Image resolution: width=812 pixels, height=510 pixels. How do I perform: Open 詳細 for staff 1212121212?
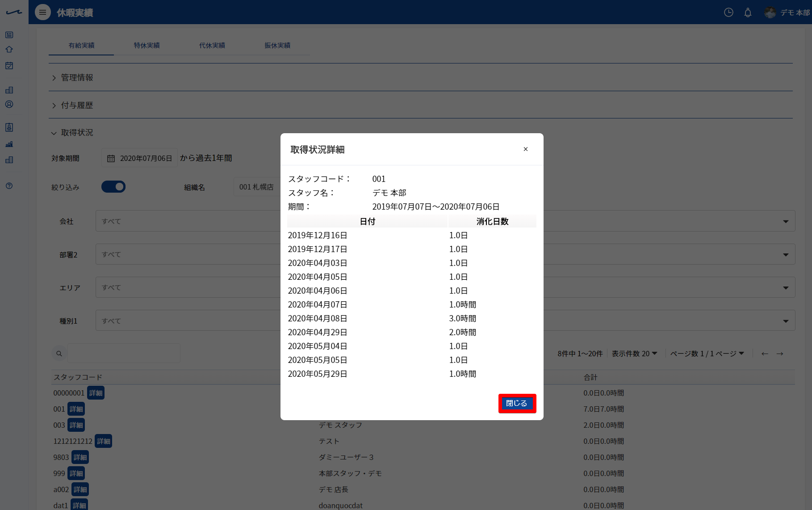pos(104,441)
